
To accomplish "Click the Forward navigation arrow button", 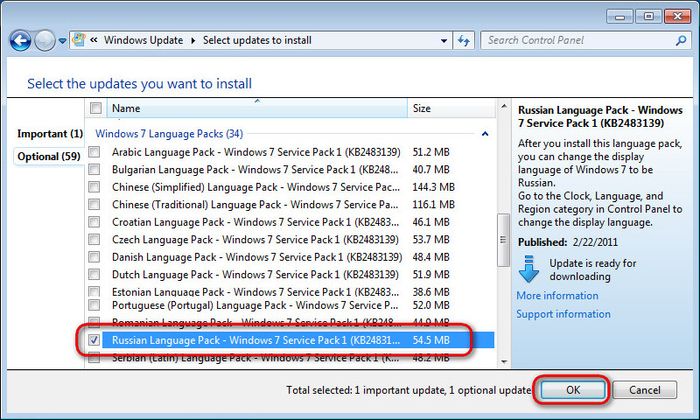I will coord(45,41).
